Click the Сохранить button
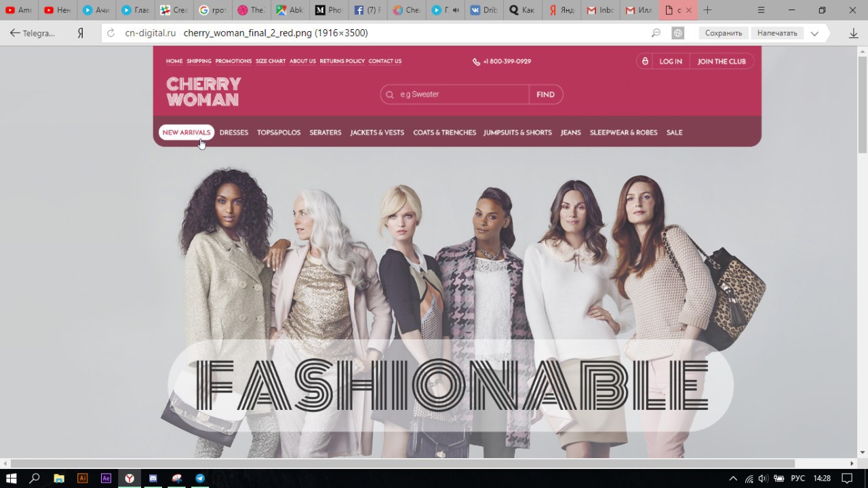The width and height of the screenshot is (868, 488). pos(723,33)
